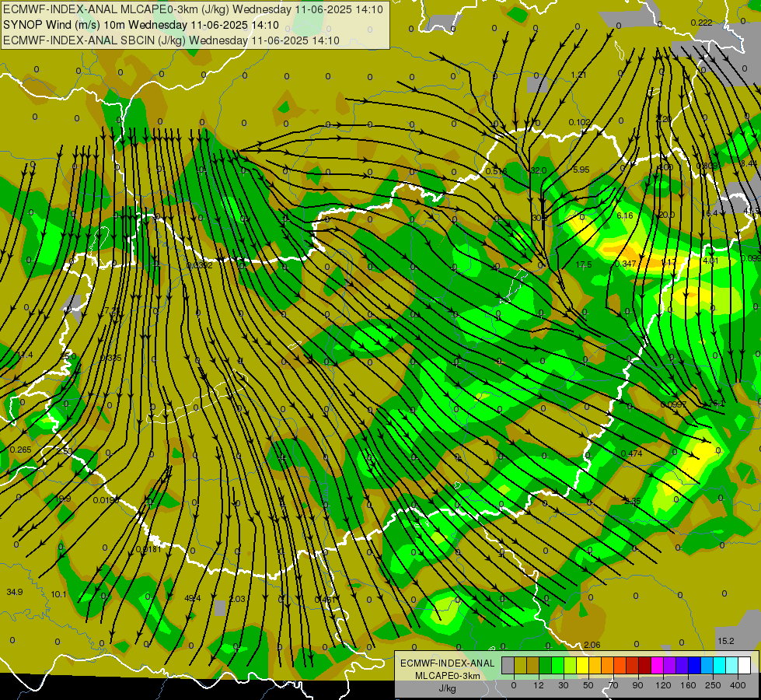This screenshot has height=700, width=761.
Task: Click the map value '0.347'
Action: coord(625,264)
